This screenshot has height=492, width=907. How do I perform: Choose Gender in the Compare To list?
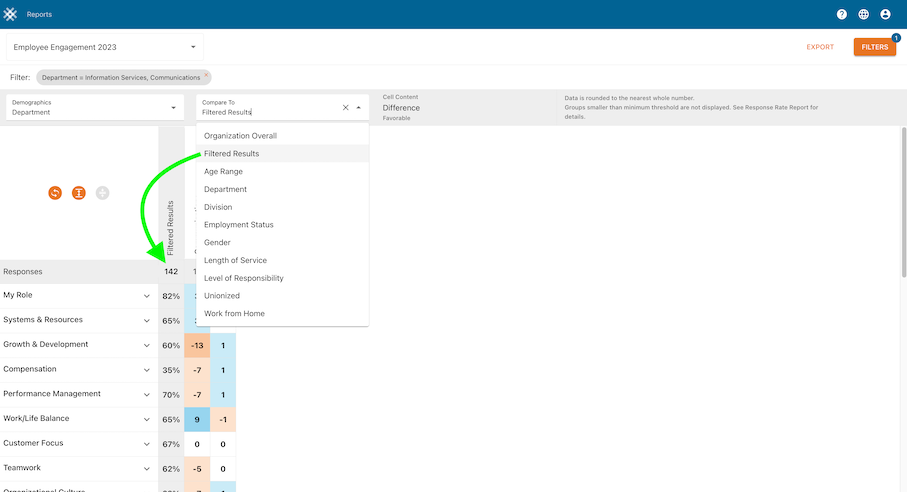point(217,243)
